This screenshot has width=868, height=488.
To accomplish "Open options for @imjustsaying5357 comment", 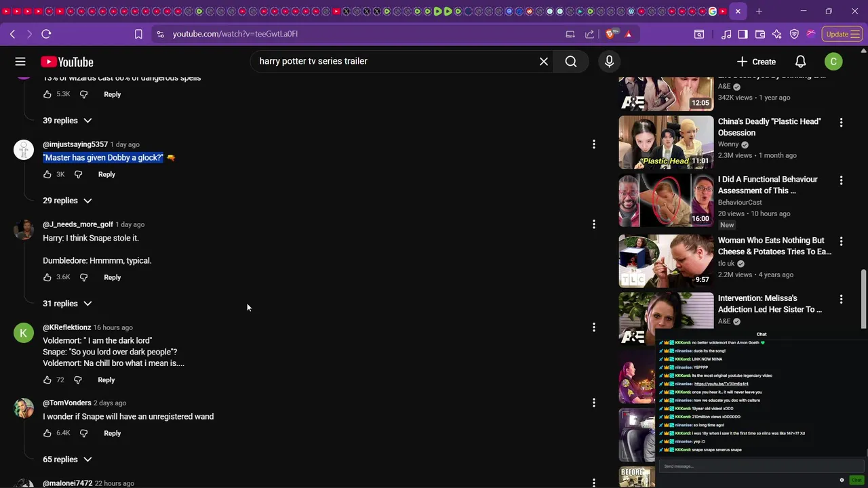I will point(593,144).
